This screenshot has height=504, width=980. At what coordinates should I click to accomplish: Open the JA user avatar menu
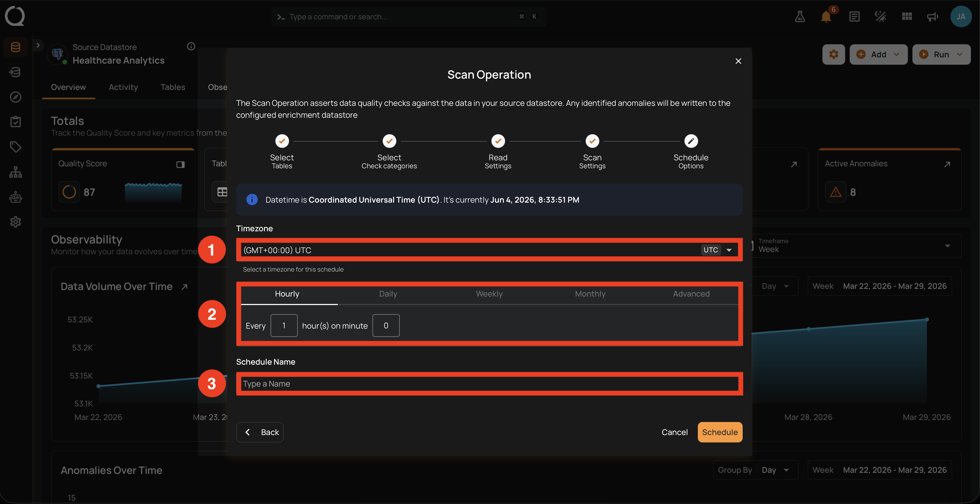click(961, 16)
